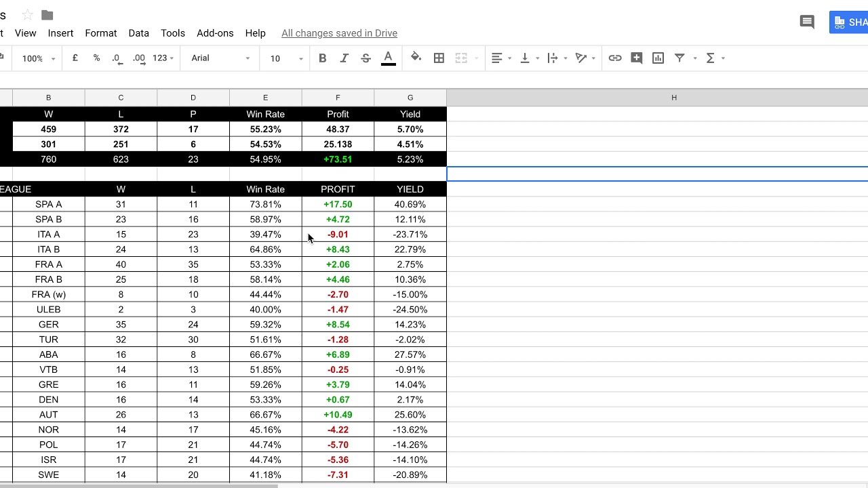Toggle bold formatting
The image size is (868, 488).
(322, 58)
